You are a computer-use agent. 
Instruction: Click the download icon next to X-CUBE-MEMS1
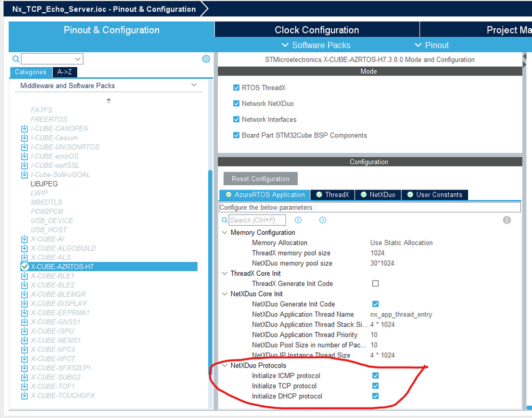(24, 340)
